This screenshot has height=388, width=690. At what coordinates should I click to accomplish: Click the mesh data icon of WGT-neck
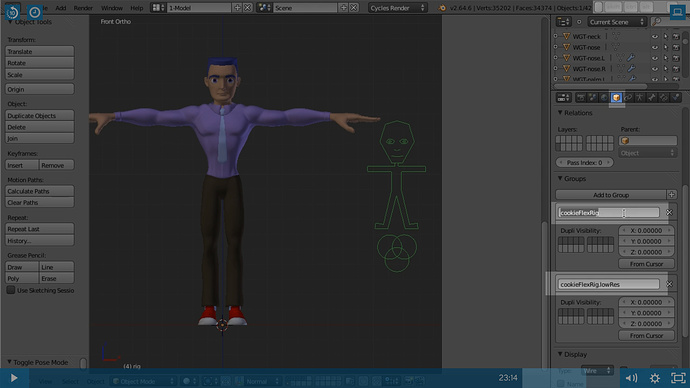point(616,37)
